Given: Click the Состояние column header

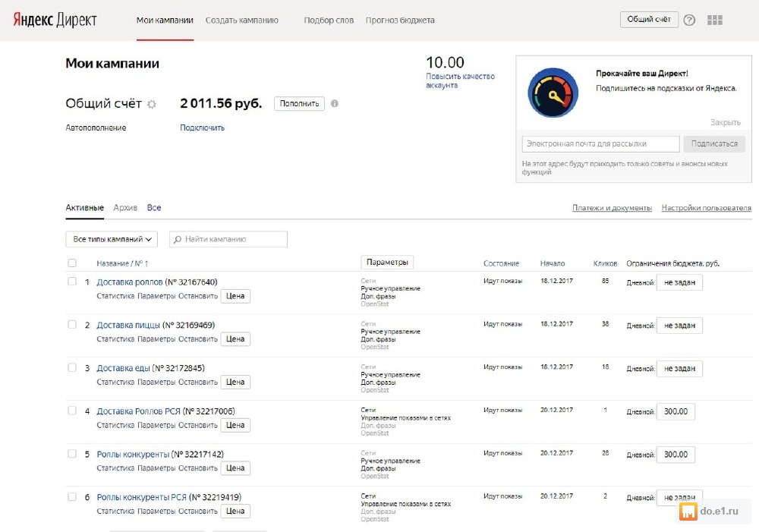Looking at the screenshot, I should tap(501, 263).
